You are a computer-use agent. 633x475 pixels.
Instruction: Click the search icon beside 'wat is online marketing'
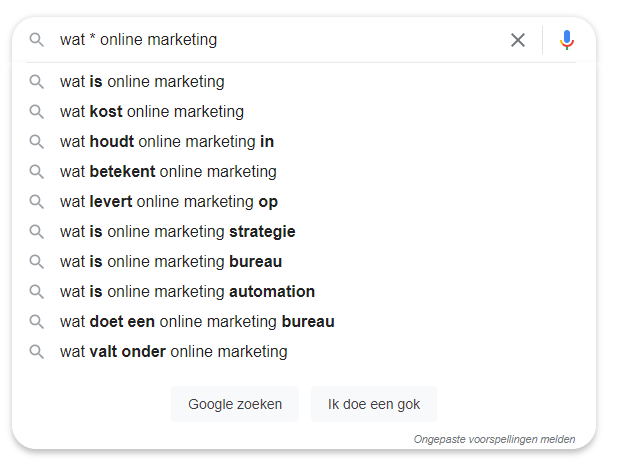click(x=37, y=82)
